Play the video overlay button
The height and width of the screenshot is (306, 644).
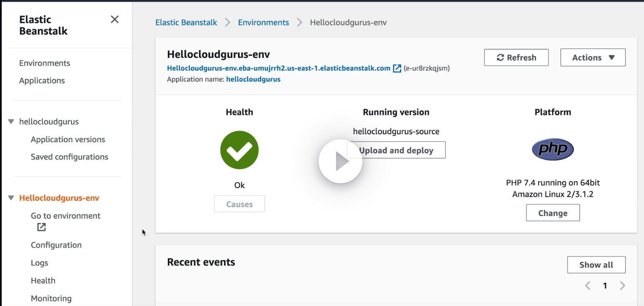tap(340, 161)
